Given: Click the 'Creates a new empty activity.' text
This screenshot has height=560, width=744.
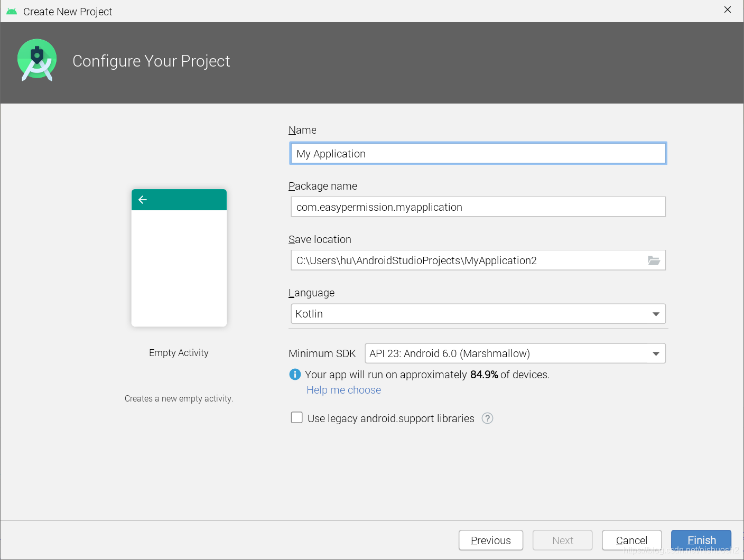Looking at the screenshot, I should 179,399.
